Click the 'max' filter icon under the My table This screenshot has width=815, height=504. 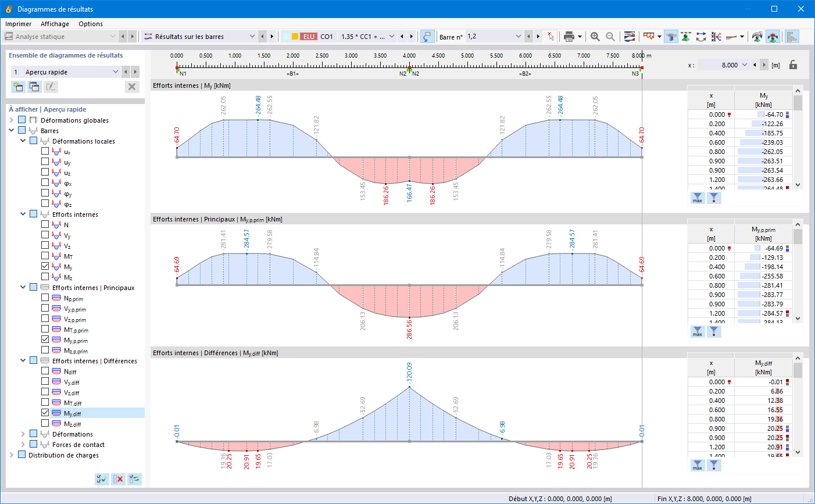pos(698,198)
